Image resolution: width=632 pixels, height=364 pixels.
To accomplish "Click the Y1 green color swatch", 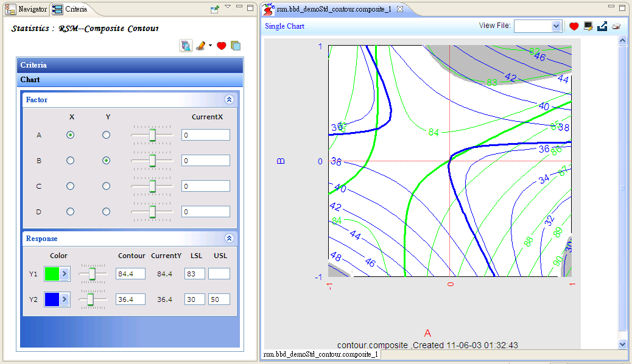I will click(52, 274).
